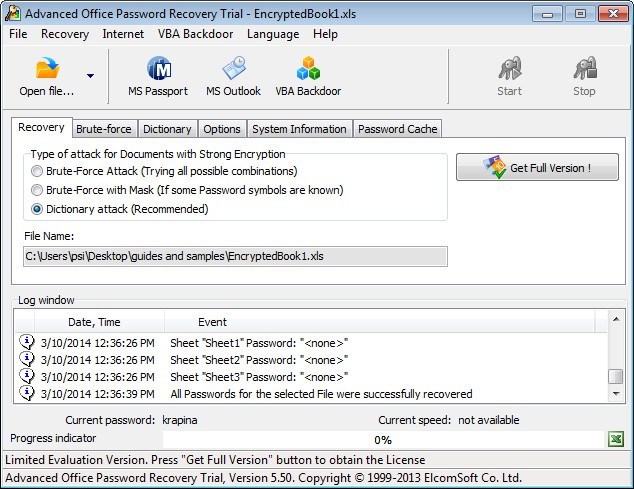Click the current password value krapina
This screenshot has width=634, height=489.
click(180, 420)
